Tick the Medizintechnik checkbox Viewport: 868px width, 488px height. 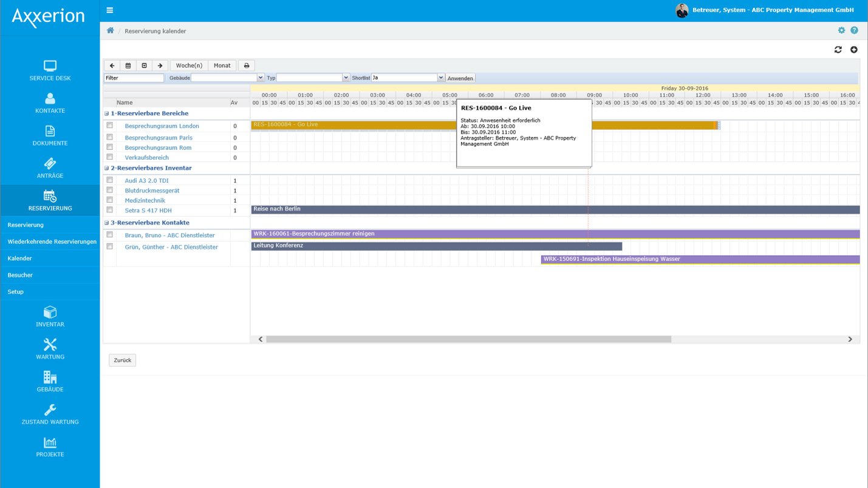[110, 200]
